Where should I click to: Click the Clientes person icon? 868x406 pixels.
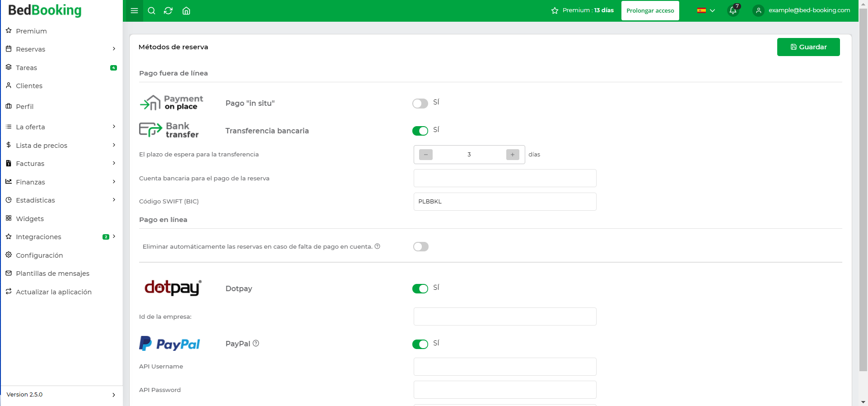tap(9, 85)
